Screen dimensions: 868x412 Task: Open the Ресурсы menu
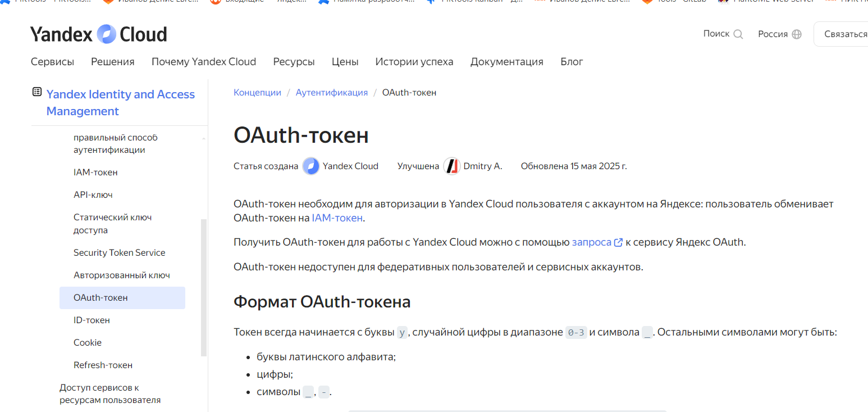(x=294, y=62)
